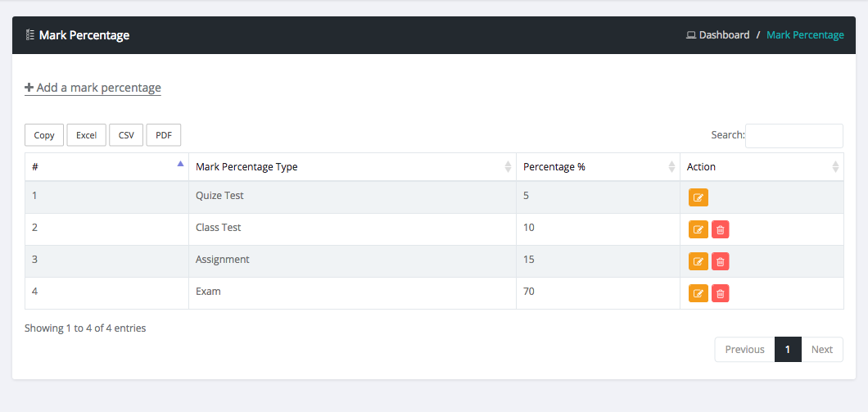This screenshot has width=868, height=412.
Task: Focus the Search input field
Action: pos(793,136)
